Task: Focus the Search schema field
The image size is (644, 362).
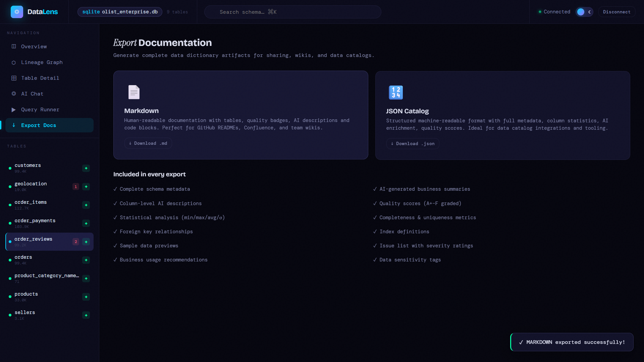Action: tap(292, 12)
